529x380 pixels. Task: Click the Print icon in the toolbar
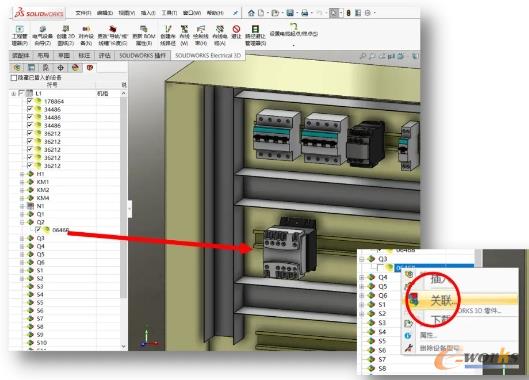pyautogui.click(x=305, y=13)
